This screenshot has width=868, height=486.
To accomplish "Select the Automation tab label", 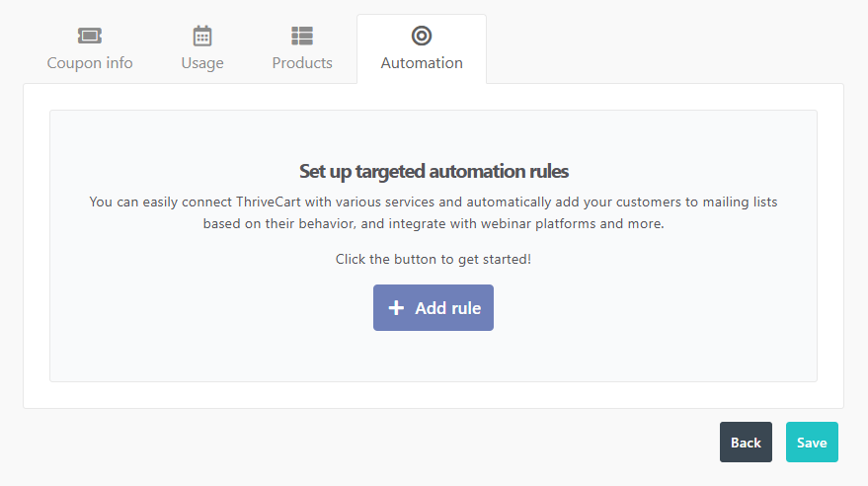I will 422,63.
